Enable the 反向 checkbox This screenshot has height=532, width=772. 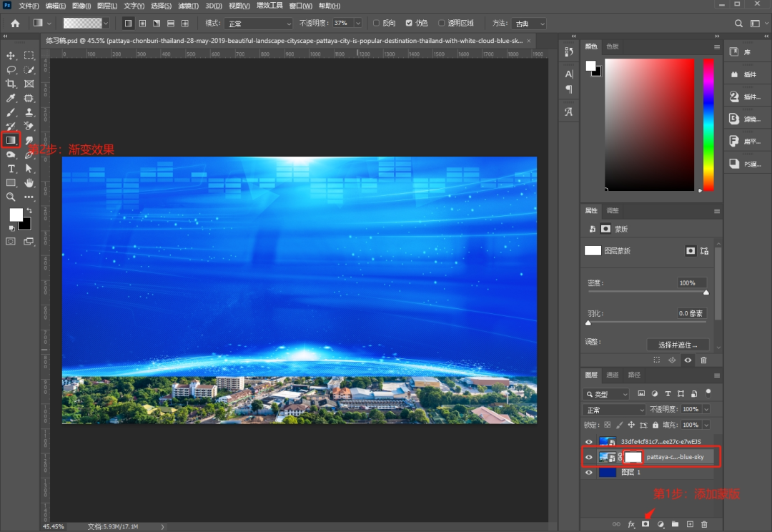click(376, 23)
